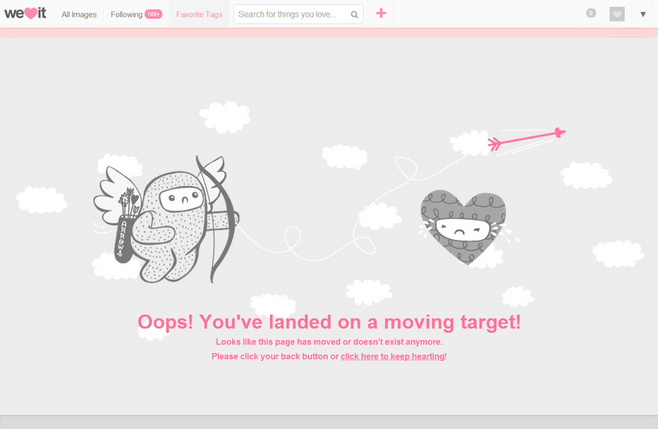This screenshot has height=429, width=658.
Task: Click the magnifying glass search icon
Action: coord(354,14)
